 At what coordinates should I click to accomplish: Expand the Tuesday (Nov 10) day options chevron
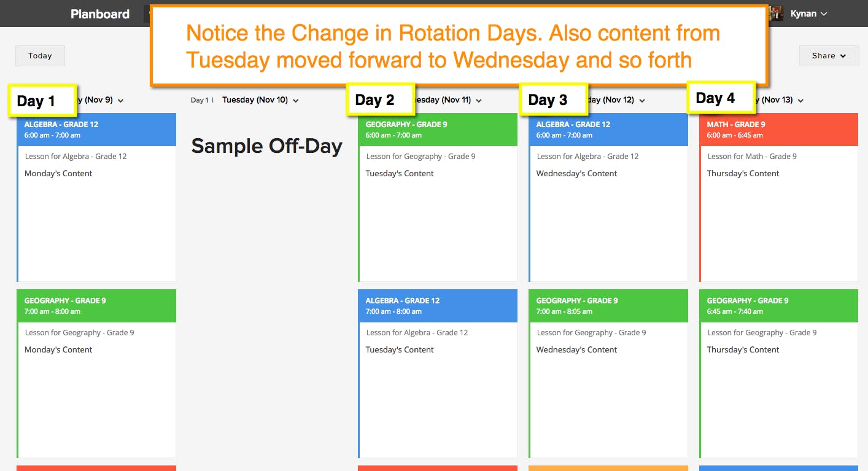point(296,101)
